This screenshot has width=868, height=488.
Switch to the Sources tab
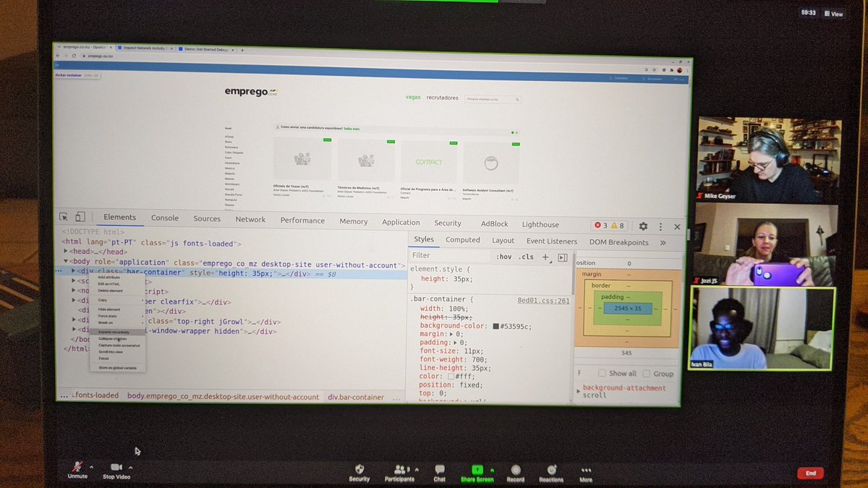207,218
